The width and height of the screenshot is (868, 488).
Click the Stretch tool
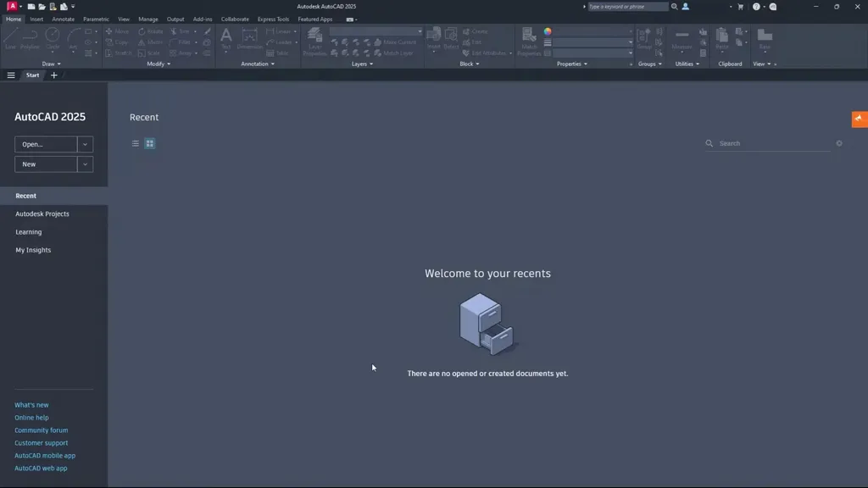coord(119,53)
